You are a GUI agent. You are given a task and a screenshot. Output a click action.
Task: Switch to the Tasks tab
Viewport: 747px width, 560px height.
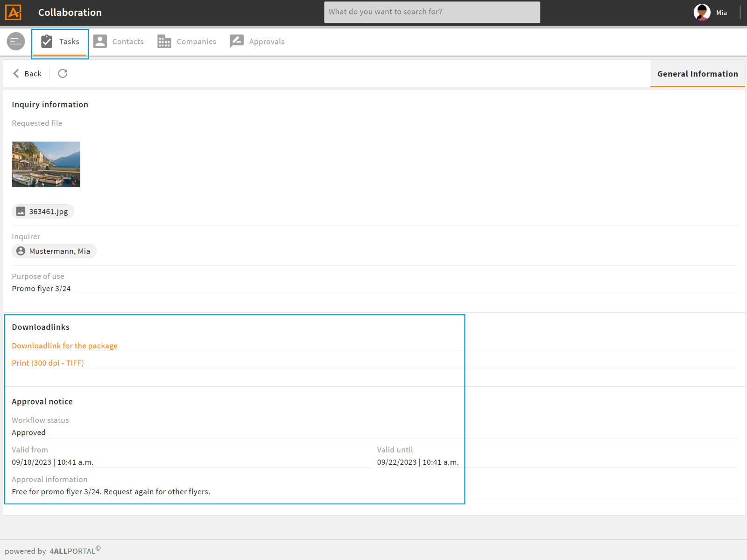[60, 42]
